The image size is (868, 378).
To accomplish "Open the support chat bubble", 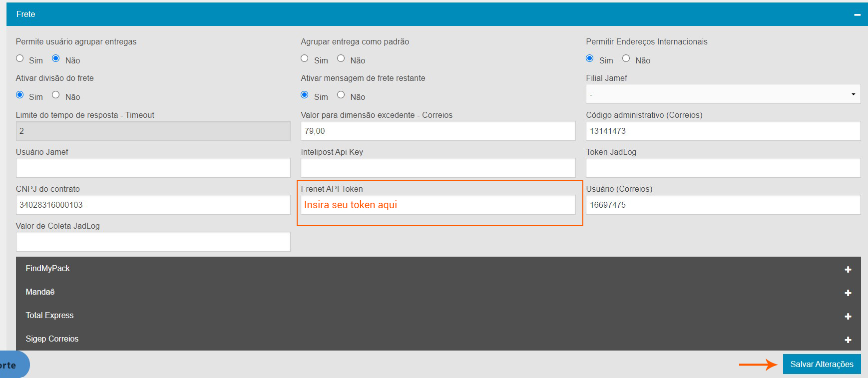I will (x=12, y=365).
